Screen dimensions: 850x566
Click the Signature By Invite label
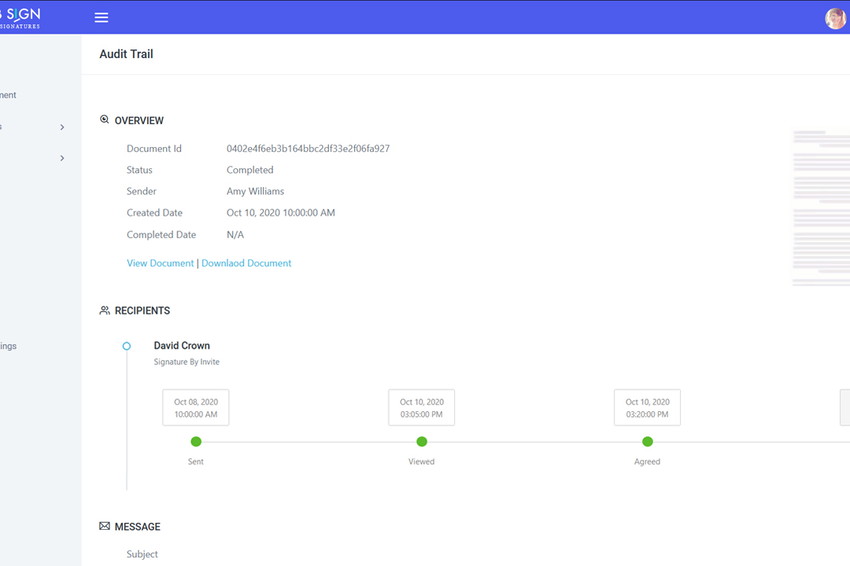tap(186, 362)
